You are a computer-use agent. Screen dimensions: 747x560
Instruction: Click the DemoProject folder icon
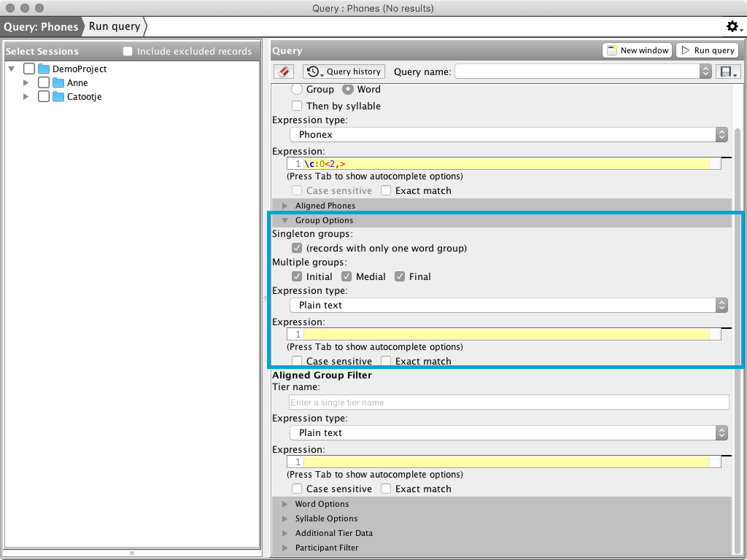tap(44, 69)
